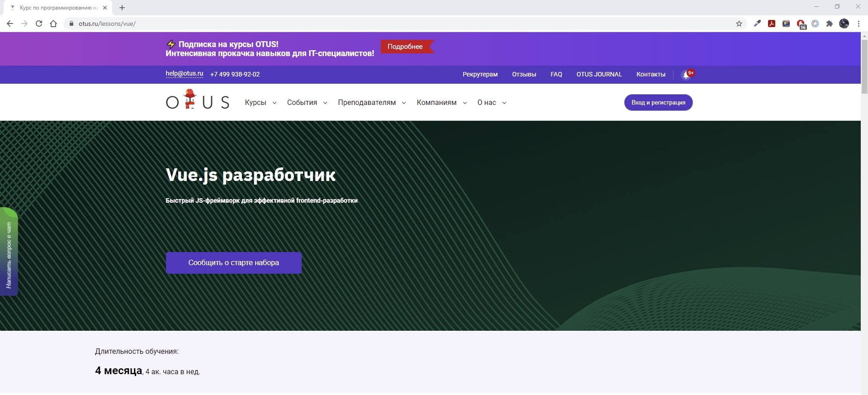Open OTUS JOURNAL
This screenshot has width=868, height=395.
(599, 74)
